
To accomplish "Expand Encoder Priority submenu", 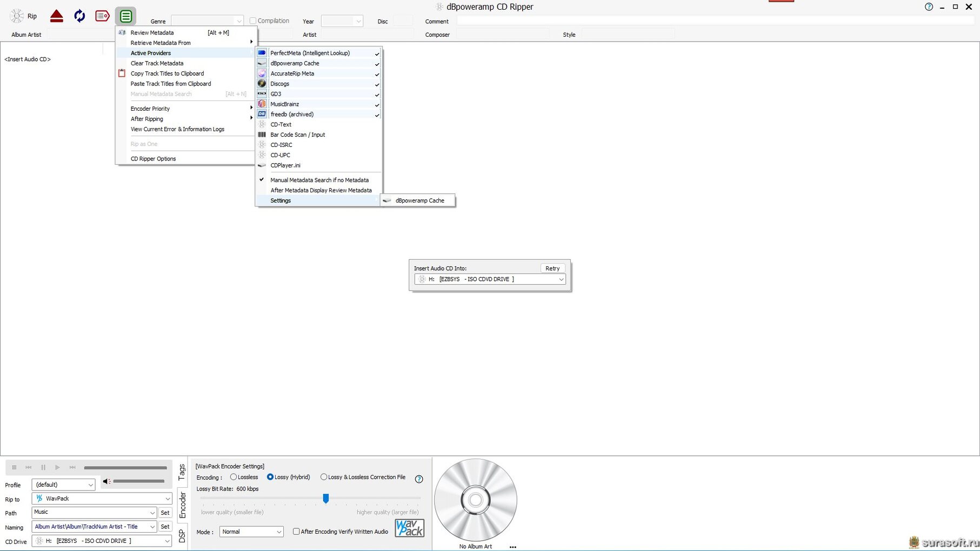I will 186,109.
